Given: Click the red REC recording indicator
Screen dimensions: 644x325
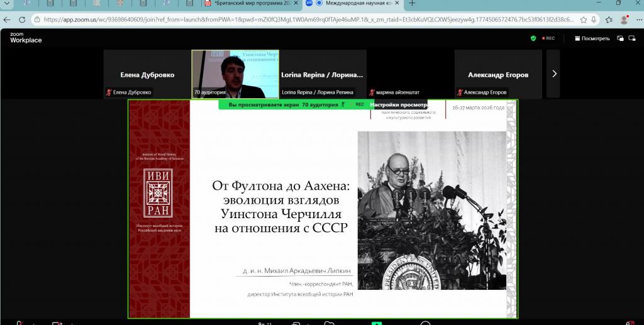Looking at the screenshot, I should click(548, 38).
